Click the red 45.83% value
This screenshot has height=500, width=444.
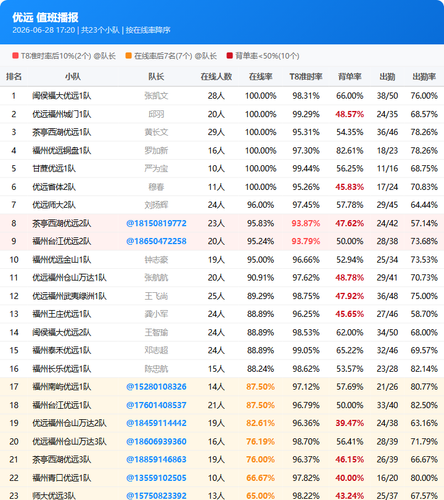350,187
